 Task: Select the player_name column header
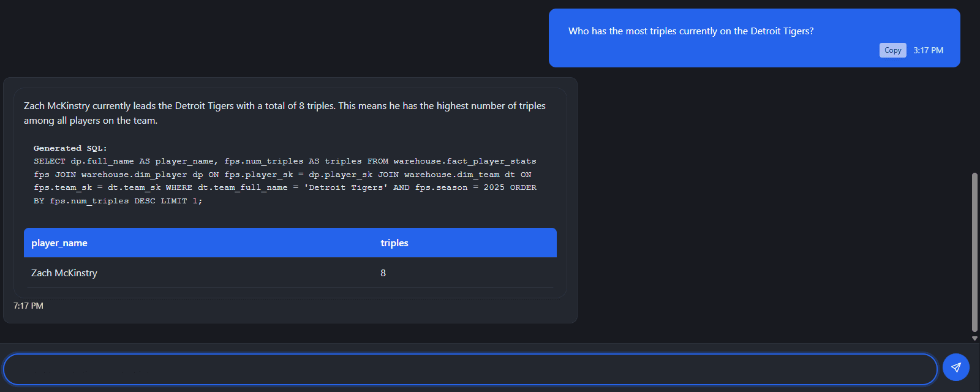point(59,243)
